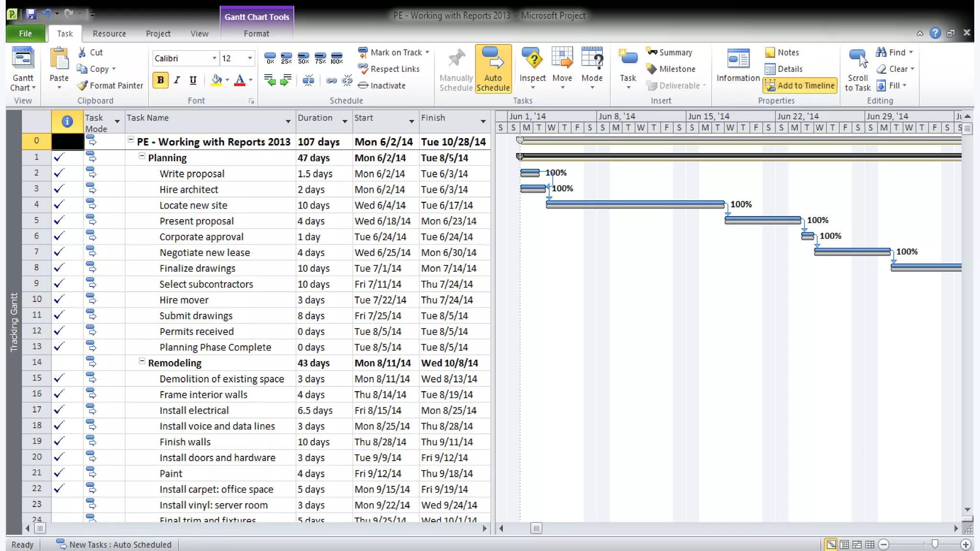Click the Outdent Task arrow icon
Viewport: 980px width, 551px height.
pyautogui.click(x=270, y=80)
